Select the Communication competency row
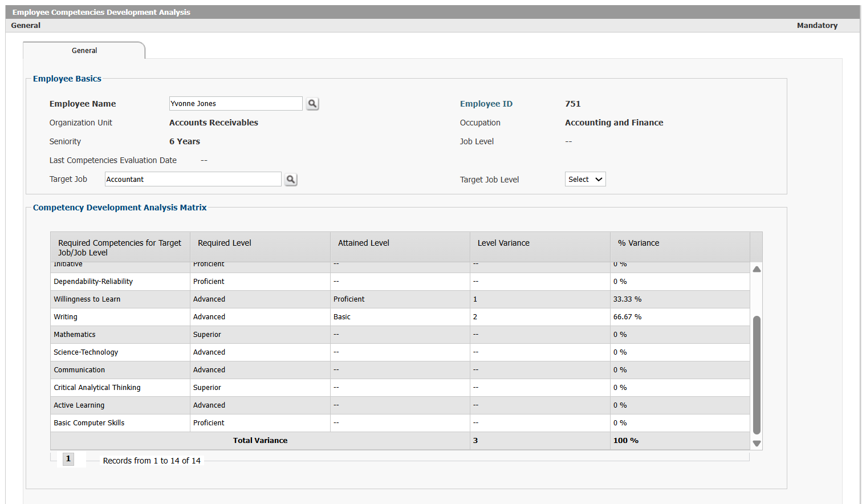Screen dimensions: 866x504 (400, 370)
